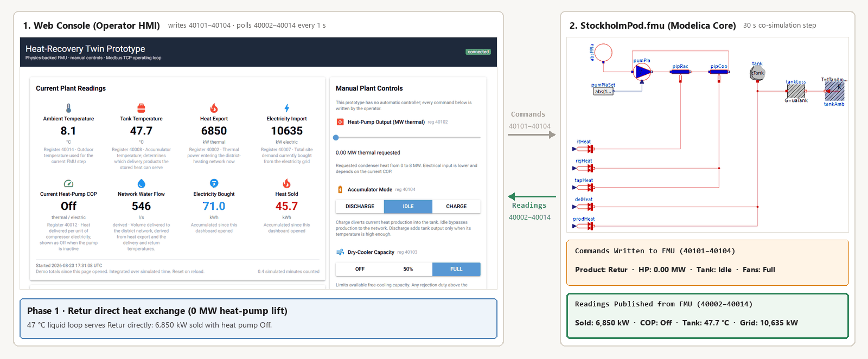Image resolution: width=868 pixels, height=359 pixels.
Task: Click the Current Plant Readings heading
Action: 71,88
